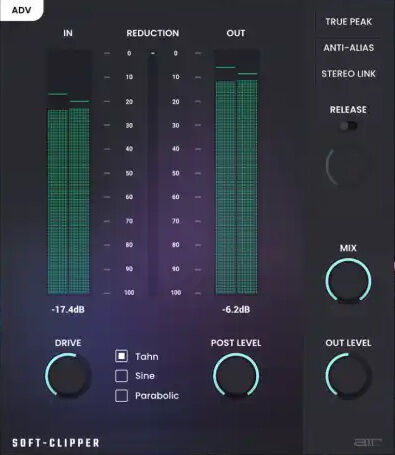Click the OUT LEVEL label text
The width and height of the screenshot is (395, 455).
348,343
